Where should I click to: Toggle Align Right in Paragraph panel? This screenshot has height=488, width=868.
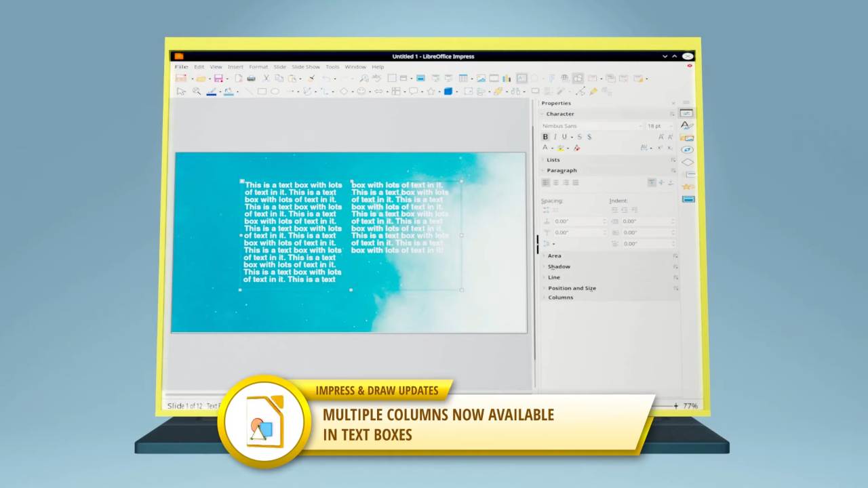(566, 182)
